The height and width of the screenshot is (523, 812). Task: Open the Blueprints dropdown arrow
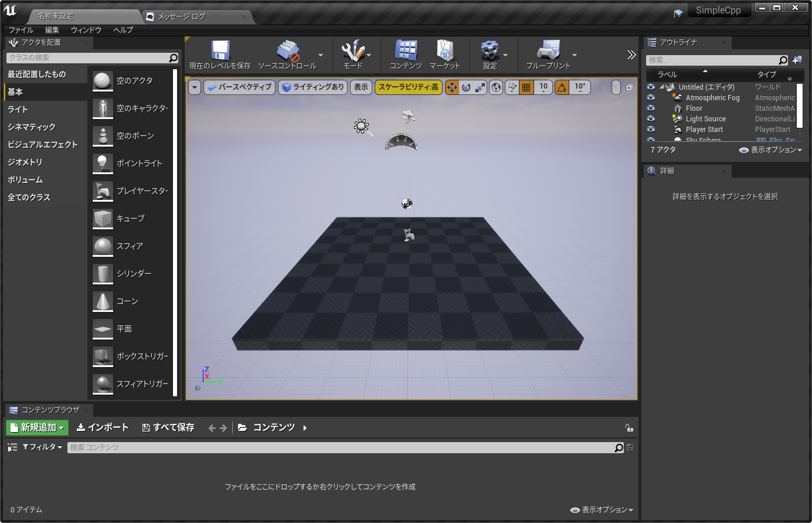pyautogui.click(x=574, y=55)
